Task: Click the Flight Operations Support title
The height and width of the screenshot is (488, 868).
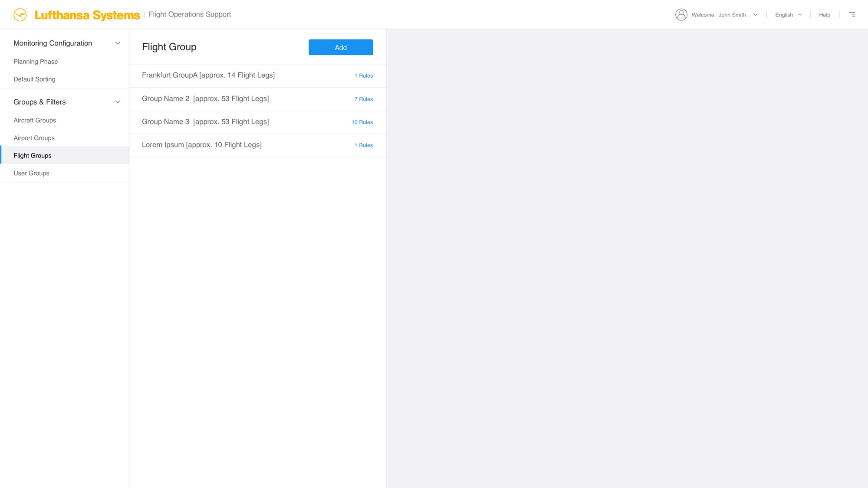Action: pyautogui.click(x=190, y=14)
